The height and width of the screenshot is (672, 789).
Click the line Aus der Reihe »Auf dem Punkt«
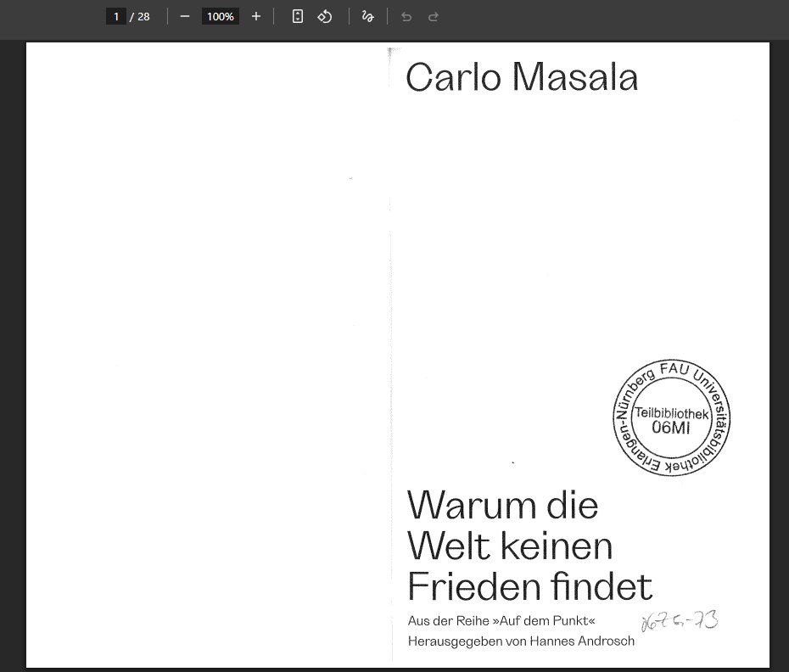tap(501, 620)
